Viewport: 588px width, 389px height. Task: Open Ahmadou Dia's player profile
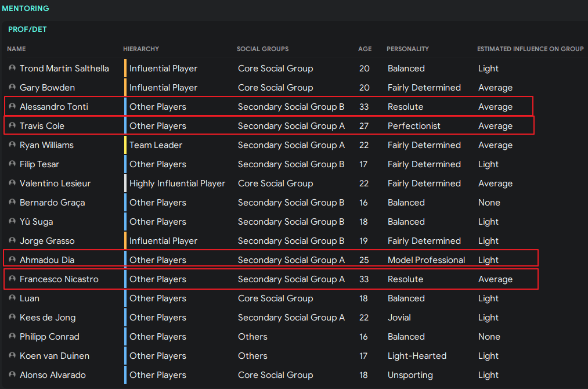47,260
